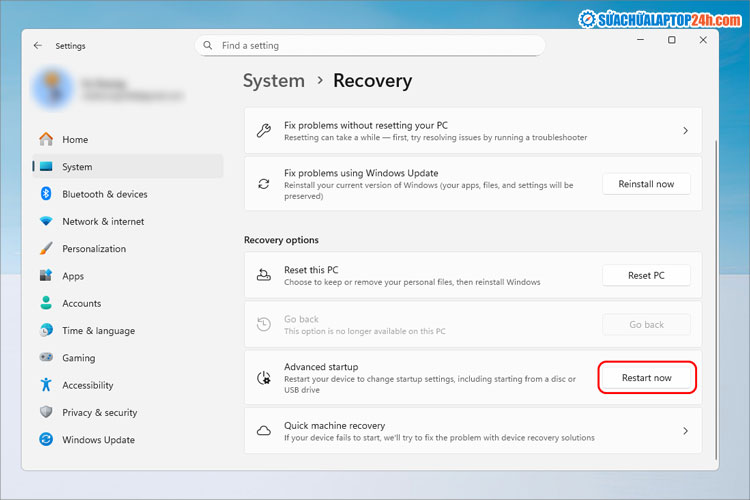This screenshot has height=500, width=750.
Task: Click the Windows Update refresh arrows icon
Action: pyautogui.click(x=264, y=184)
